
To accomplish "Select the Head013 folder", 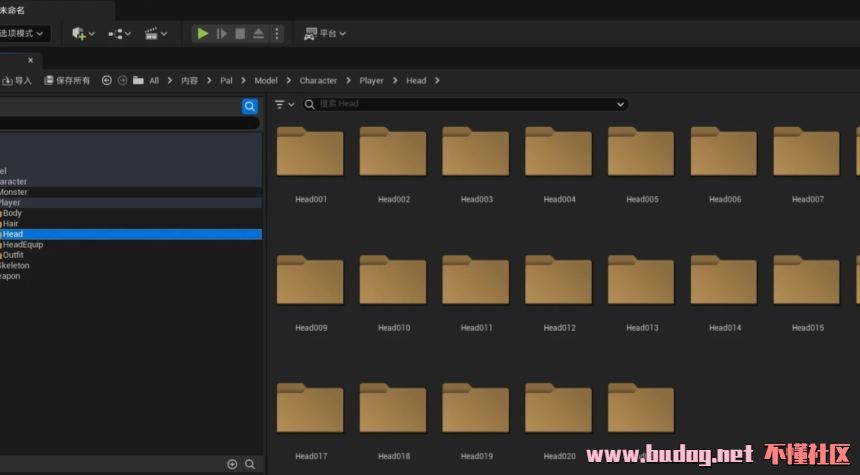I will coord(641,280).
